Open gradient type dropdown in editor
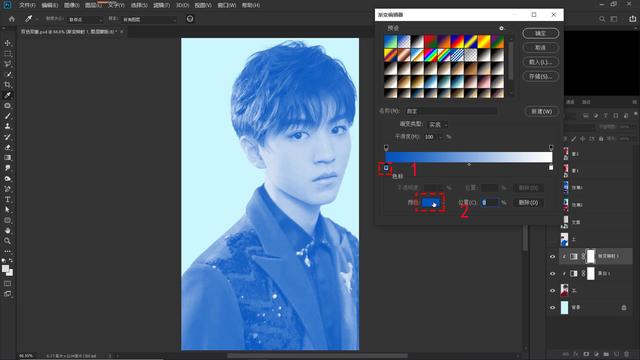This screenshot has height=360, width=640. (437, 124)
